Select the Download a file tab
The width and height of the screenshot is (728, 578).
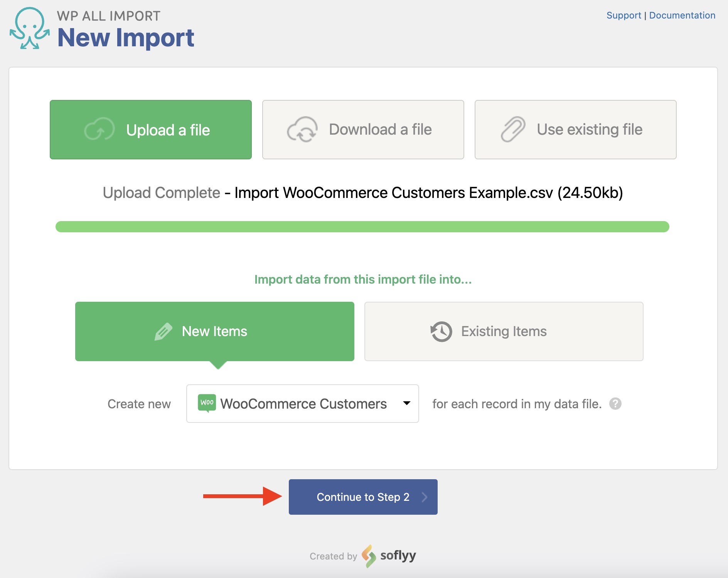point(363,130)
